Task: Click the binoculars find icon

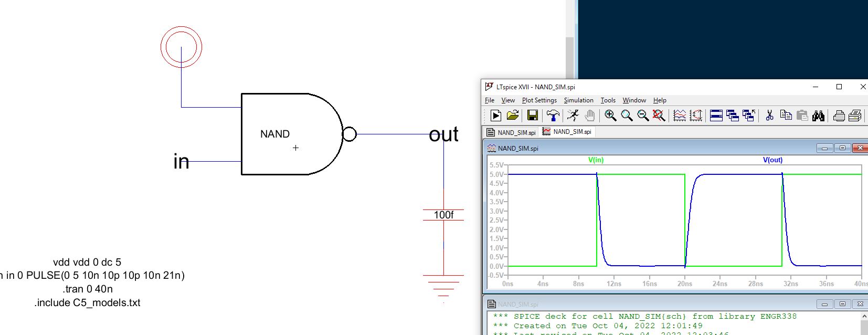Action: pyautogui.click(x=818, y=116)
